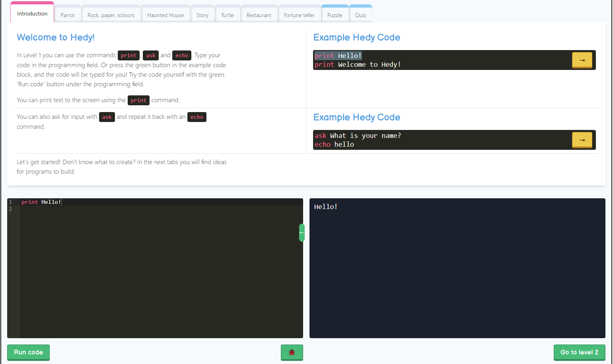
Task: Click 'echo hello' example line
Action: coord(334,144)
